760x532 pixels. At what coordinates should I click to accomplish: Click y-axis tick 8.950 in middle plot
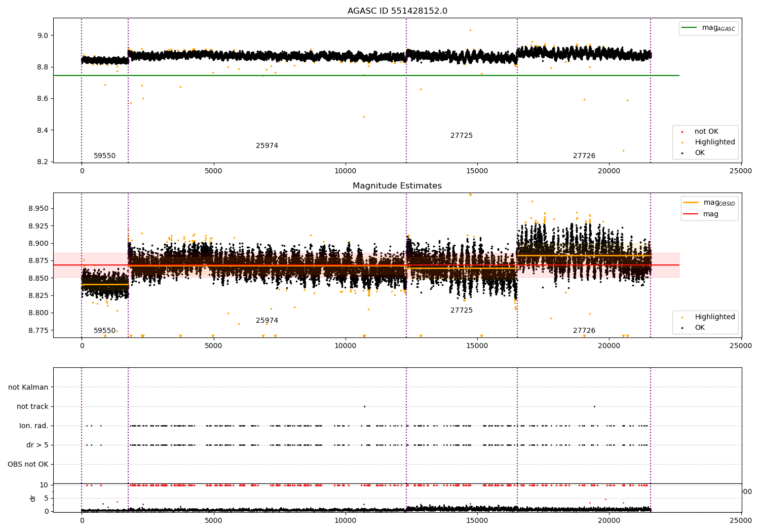(39, 208)
